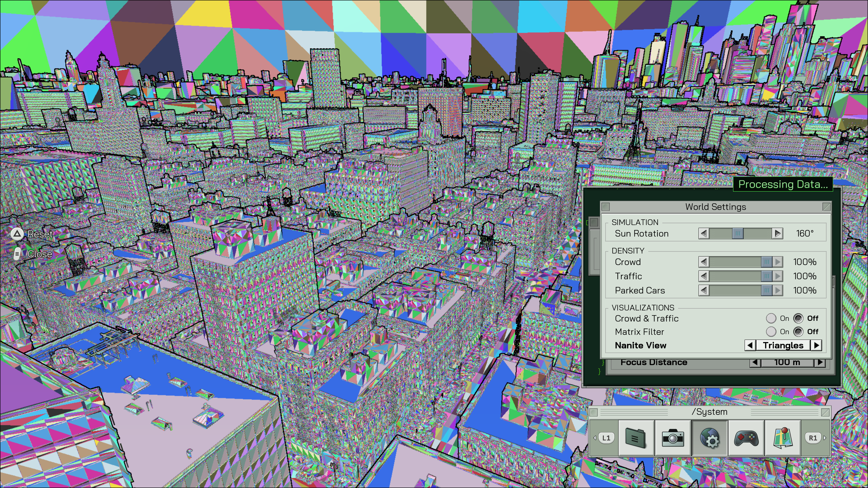Select the Nanite View label
The width and height of the screenshot is (868, 488).
(x=641, y=345)
